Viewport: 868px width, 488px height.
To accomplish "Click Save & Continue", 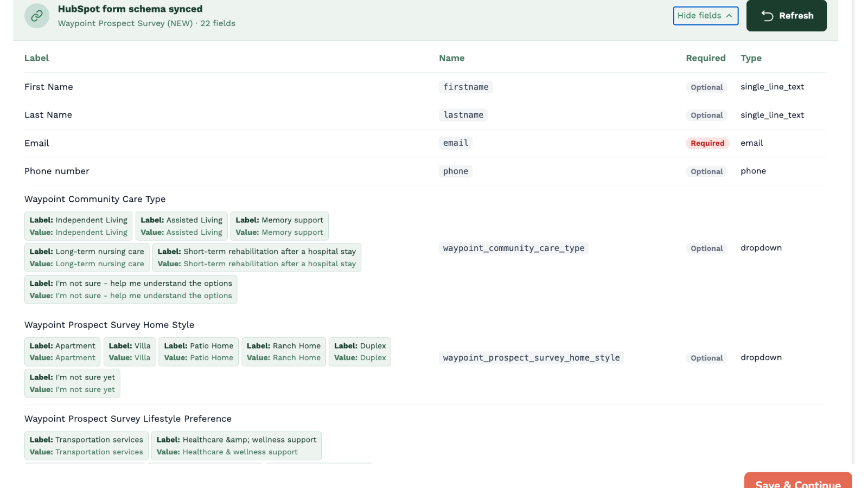I will point(798,481).
